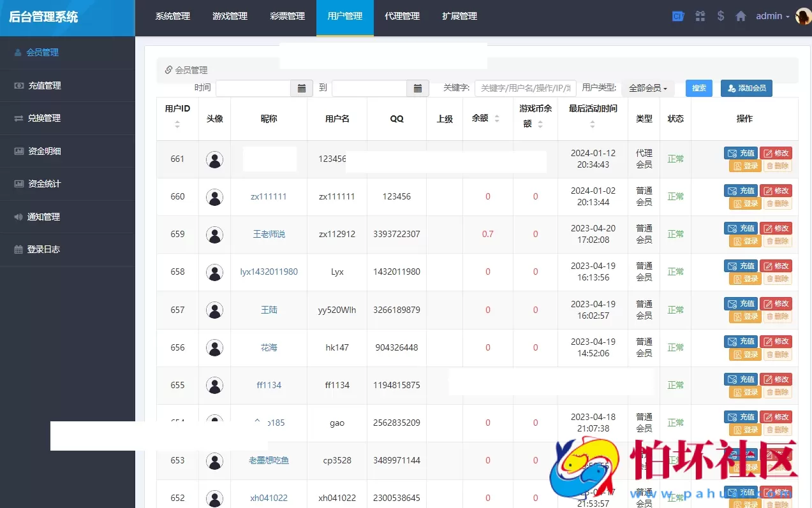Screen dimensions: 812x508
Task: Click the keyword search input field
Action: pyautogui.click(x=525, y=88)
